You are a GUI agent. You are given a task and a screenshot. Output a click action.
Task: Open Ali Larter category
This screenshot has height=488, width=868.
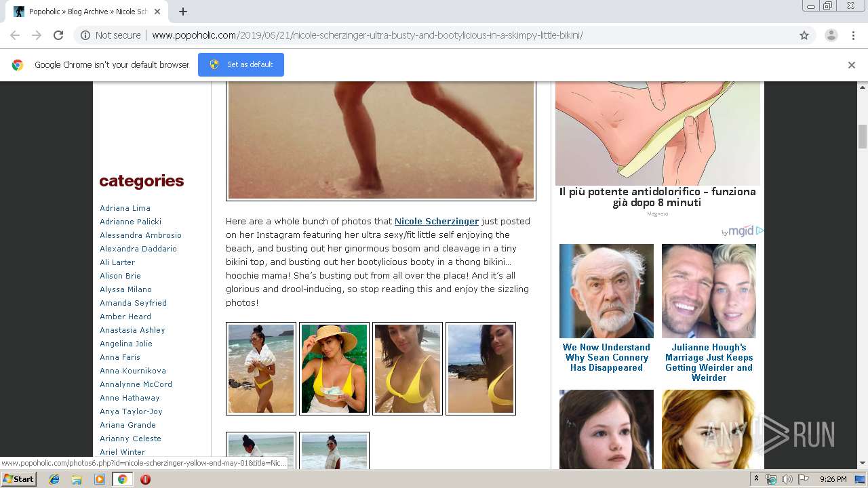(x=117, y=262)
